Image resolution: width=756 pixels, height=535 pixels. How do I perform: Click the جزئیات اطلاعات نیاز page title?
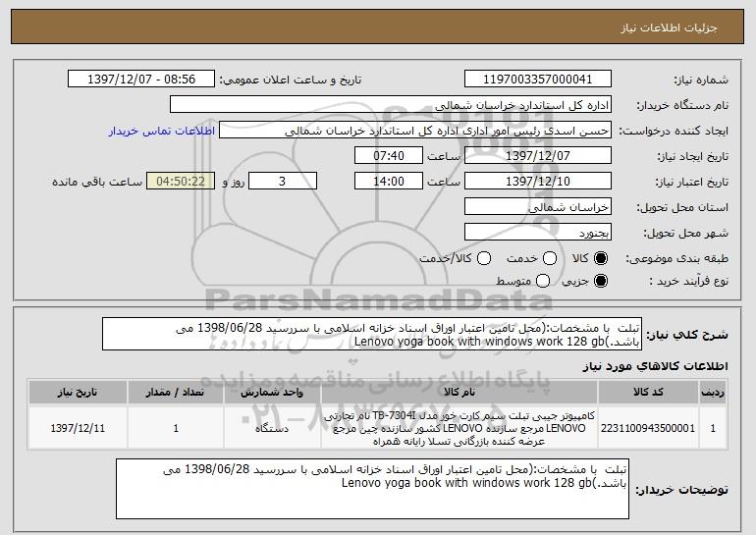pyautogui.click(x=669, y=27)
